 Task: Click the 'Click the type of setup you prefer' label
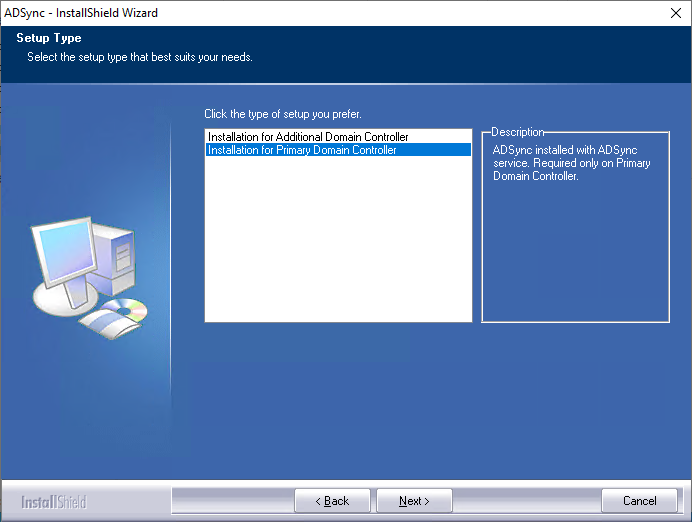[283, 114]
